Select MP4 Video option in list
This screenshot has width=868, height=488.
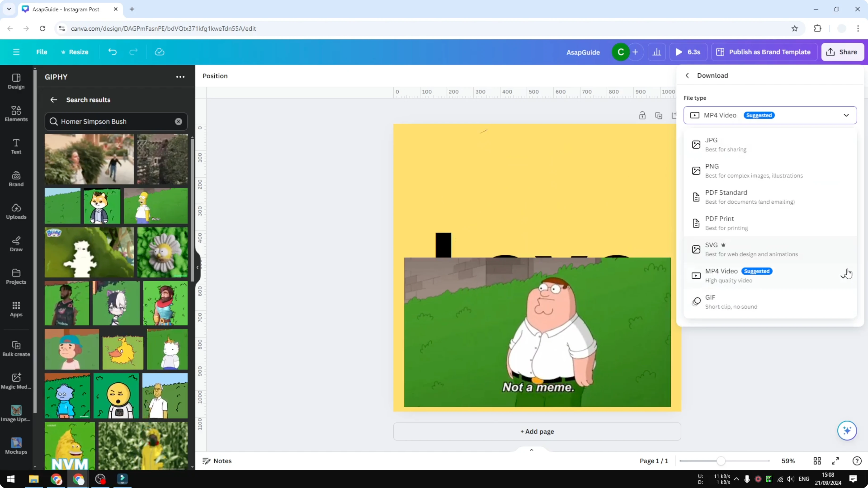(770, 276)
